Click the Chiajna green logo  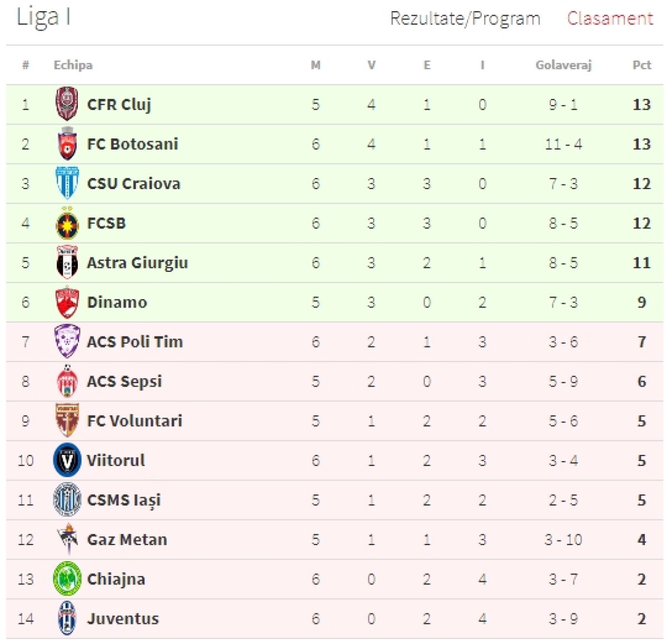tap(67, 579)
